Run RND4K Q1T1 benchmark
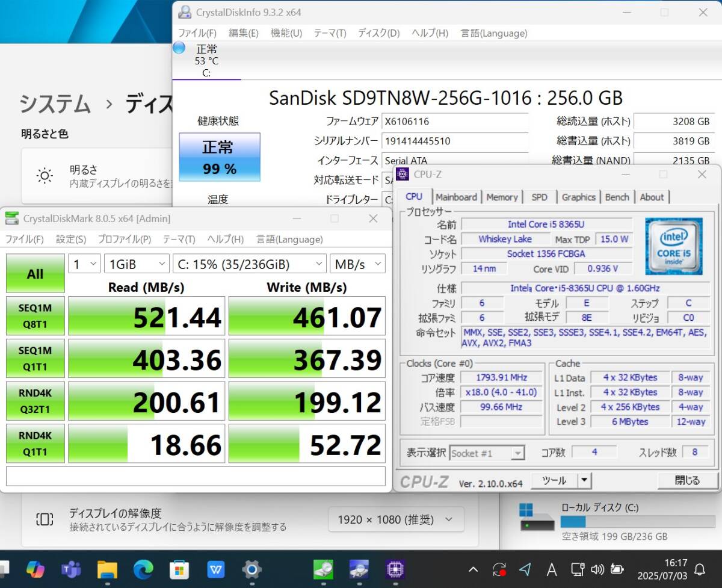 pos(35,444)
